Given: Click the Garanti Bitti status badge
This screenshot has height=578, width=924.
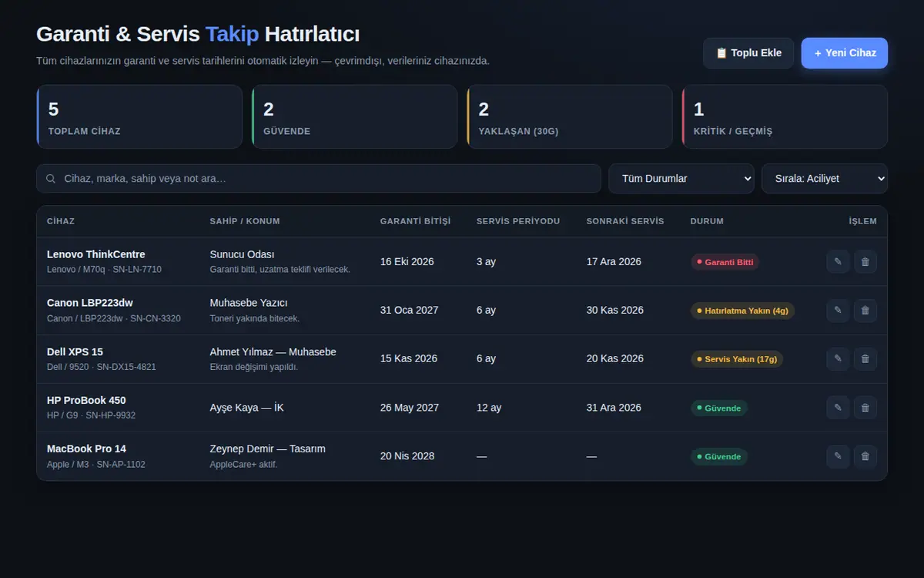Looking at the screenshot, I should click(x=725, y=262).
